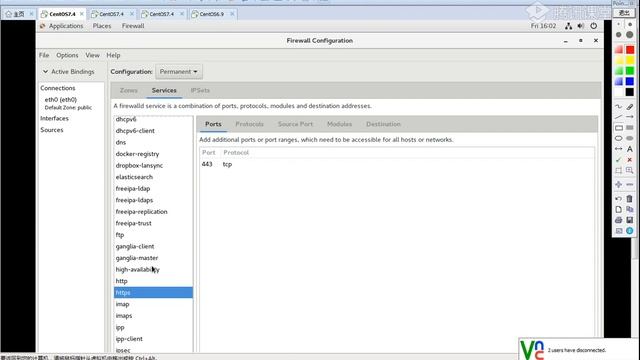640x360 pixels.
Task: Pick the smallest pen thickness dot
Action: pos(618,24)
